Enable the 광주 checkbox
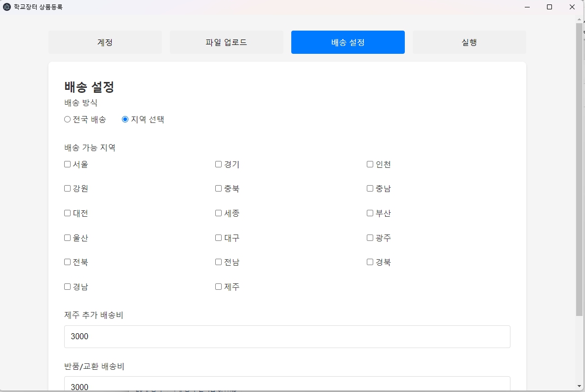The width and height of the screenshot is (585, 392). pos(370,238)
